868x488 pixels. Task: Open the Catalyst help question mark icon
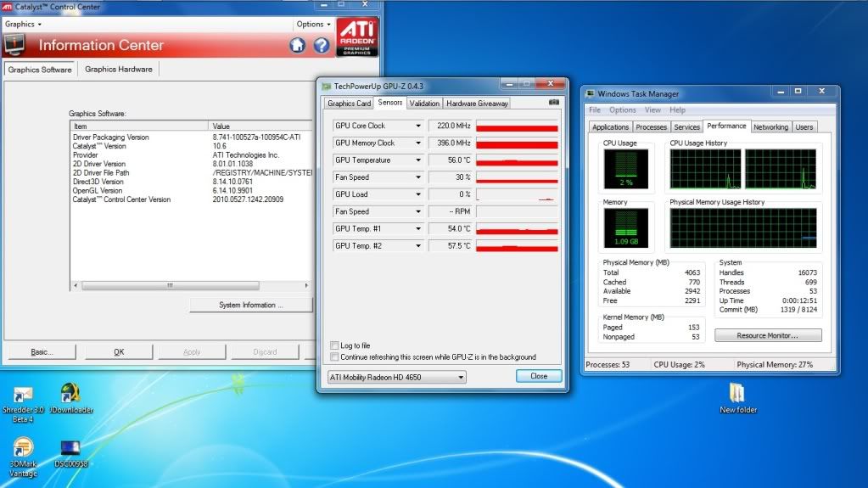322,45
